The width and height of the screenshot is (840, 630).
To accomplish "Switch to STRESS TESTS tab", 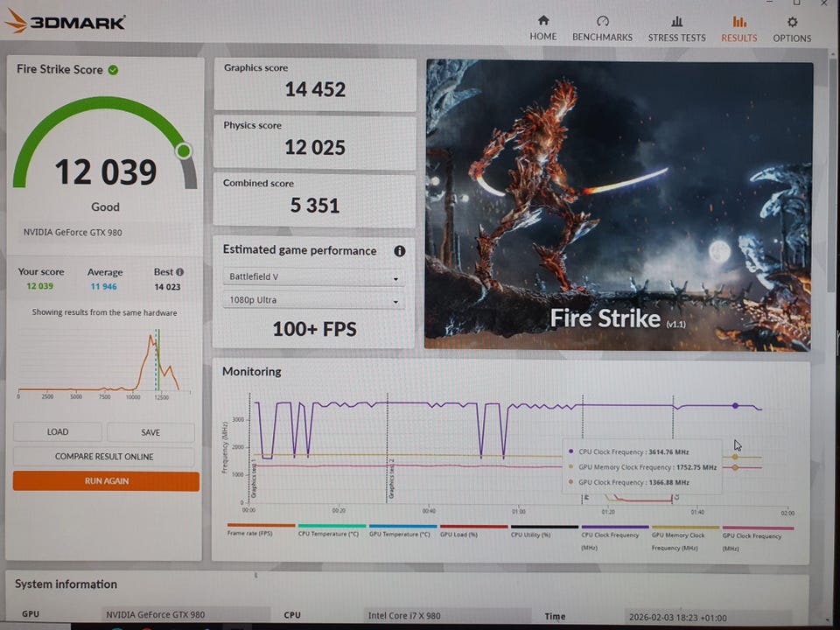I will point(676,29).
